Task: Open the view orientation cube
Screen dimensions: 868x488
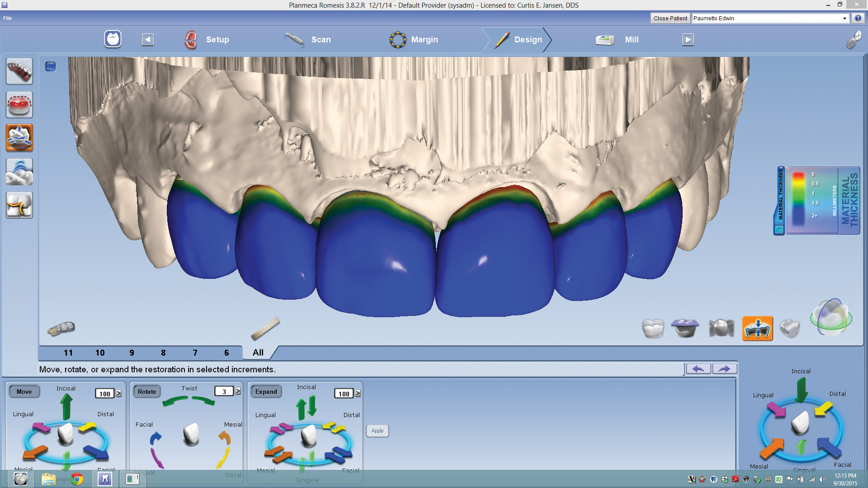Action: (831, 318)
